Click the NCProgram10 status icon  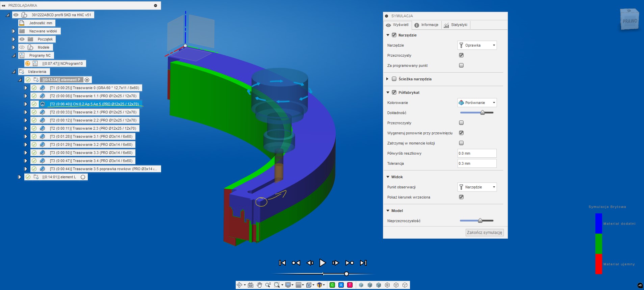point(28,63)
